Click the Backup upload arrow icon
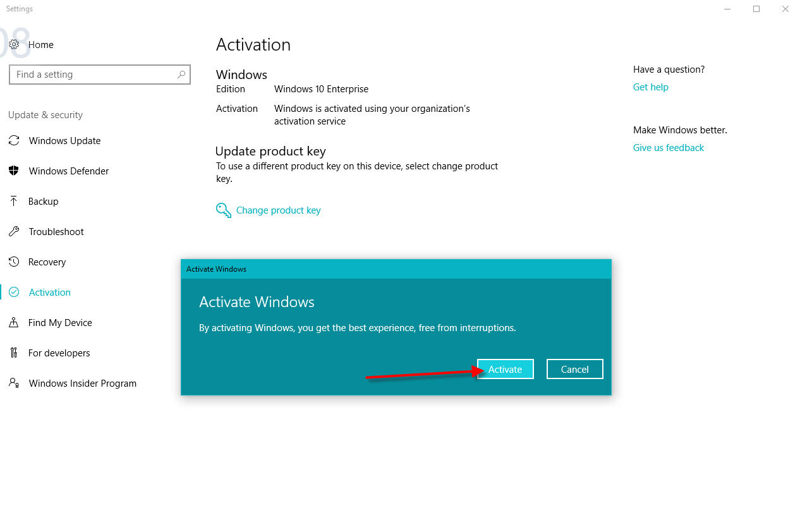This screenshot has height=532, width=800. 14,202
